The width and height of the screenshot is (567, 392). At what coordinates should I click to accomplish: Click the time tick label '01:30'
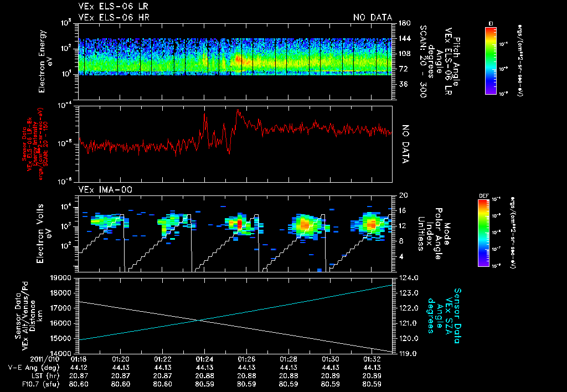pos(330,360)
